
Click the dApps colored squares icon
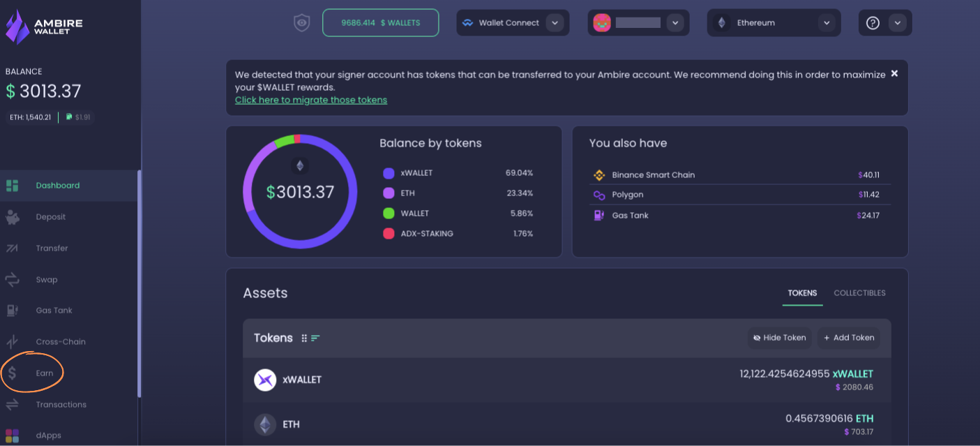pos(13,436)
